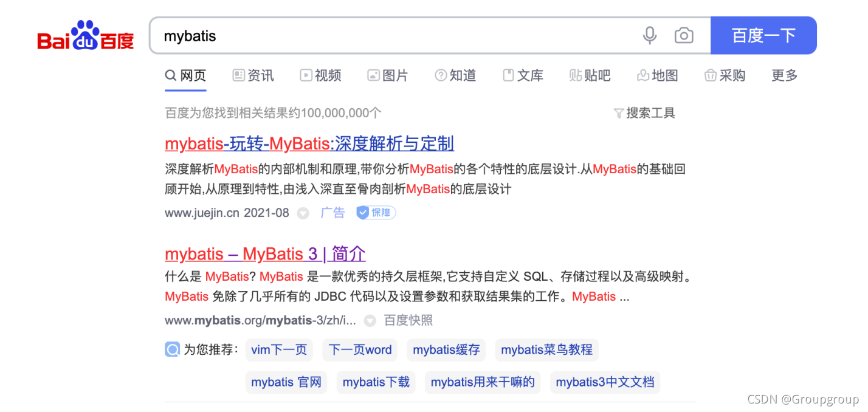
Task: Select the mybatis 官网 suggestion
Action: [286, 382]
